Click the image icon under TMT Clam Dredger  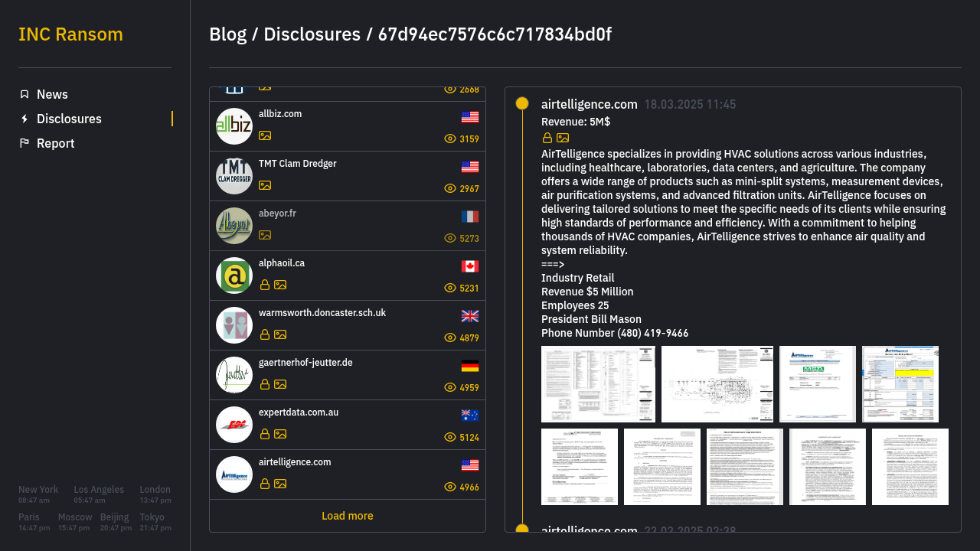tap(265, 185)
